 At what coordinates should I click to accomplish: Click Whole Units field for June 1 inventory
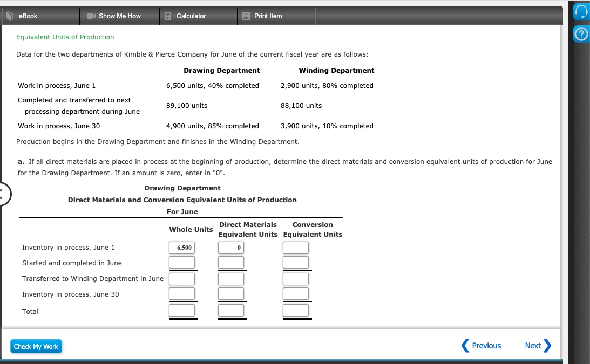tap(182, 248)
